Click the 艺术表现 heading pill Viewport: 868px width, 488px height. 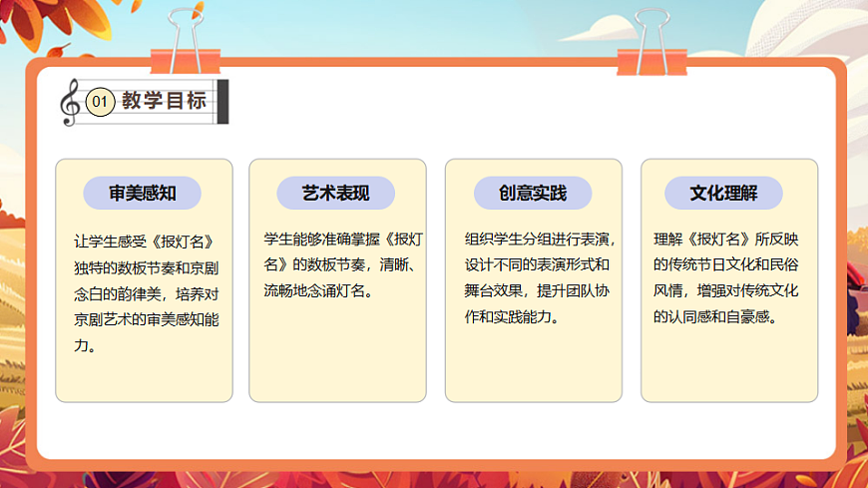coord(336,193)
